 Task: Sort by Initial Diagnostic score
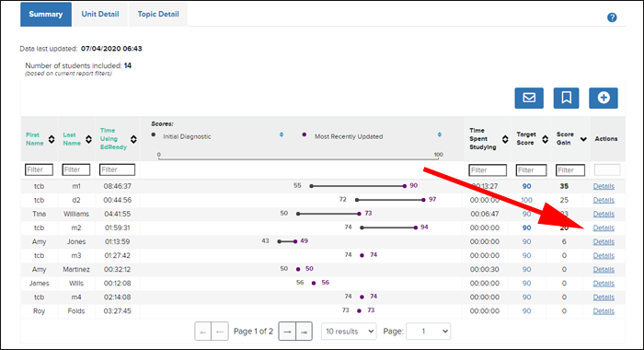pyautogui.click(x=282, y=134)
